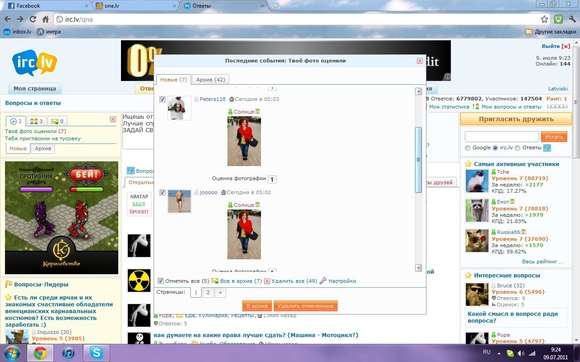Screen dimensions: 580x362
Task: Switch to the Архив (42) tab
Action: (x=210, y=79)
